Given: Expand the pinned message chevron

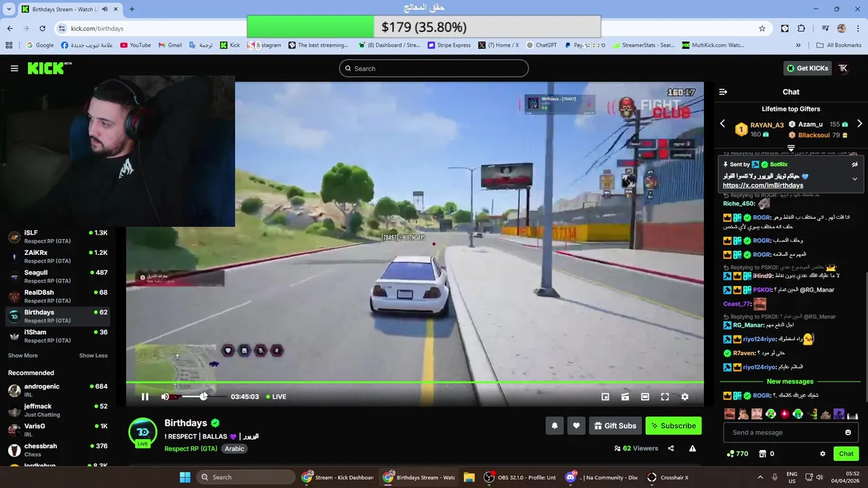Looking at the screenshot, I should click(854, 179).
